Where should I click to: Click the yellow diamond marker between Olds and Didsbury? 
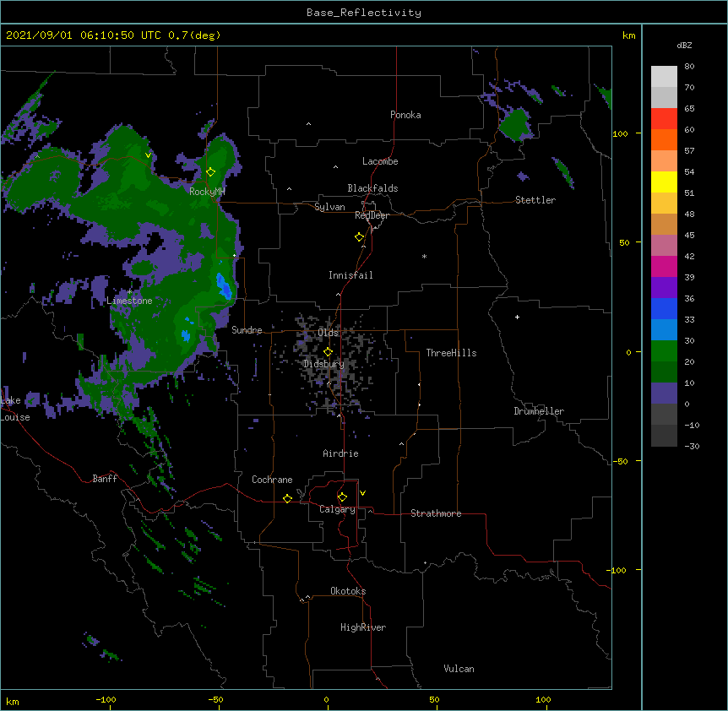[x=328, y=352]
